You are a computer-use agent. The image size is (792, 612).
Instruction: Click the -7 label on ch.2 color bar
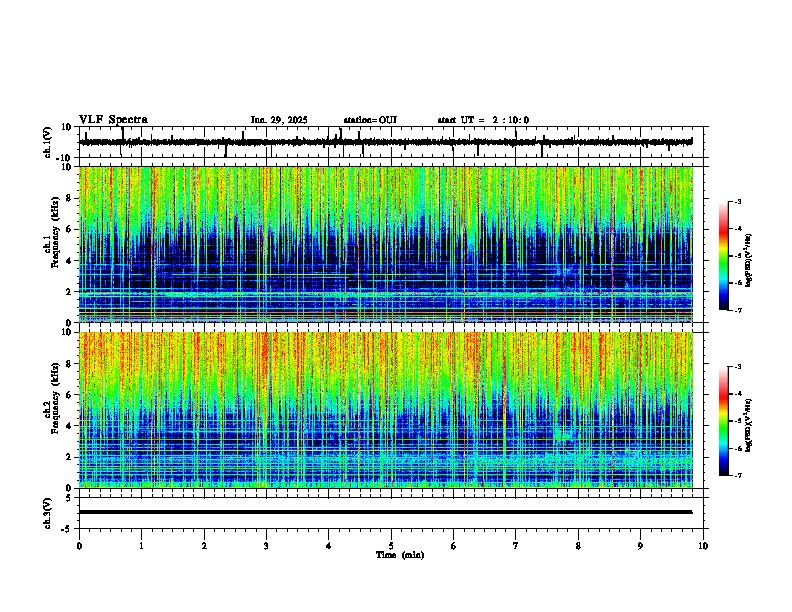[738, 475]
